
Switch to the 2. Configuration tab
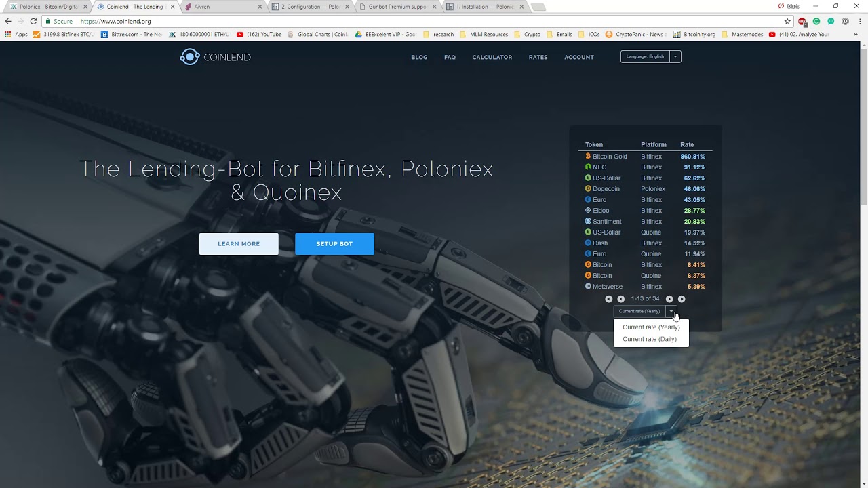point(310,7)
